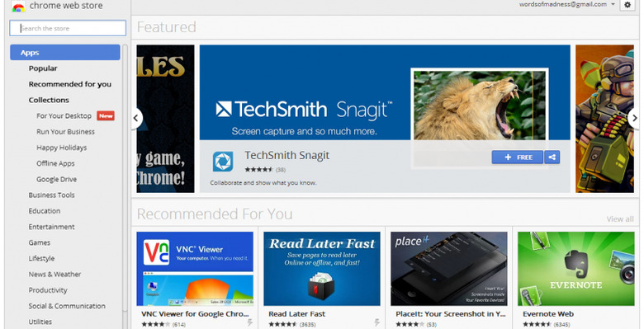The height and width of the screenshot is (329, 644).
Task: Click the left featured game banner
Action: pos(165,119)
